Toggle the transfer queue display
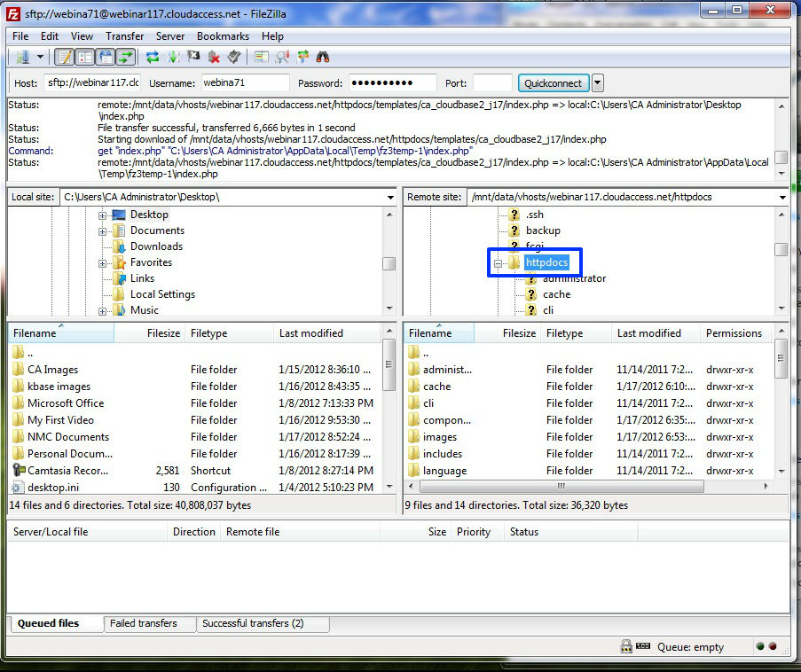Screen dimensions: 801x672 (x=126, y=57)
